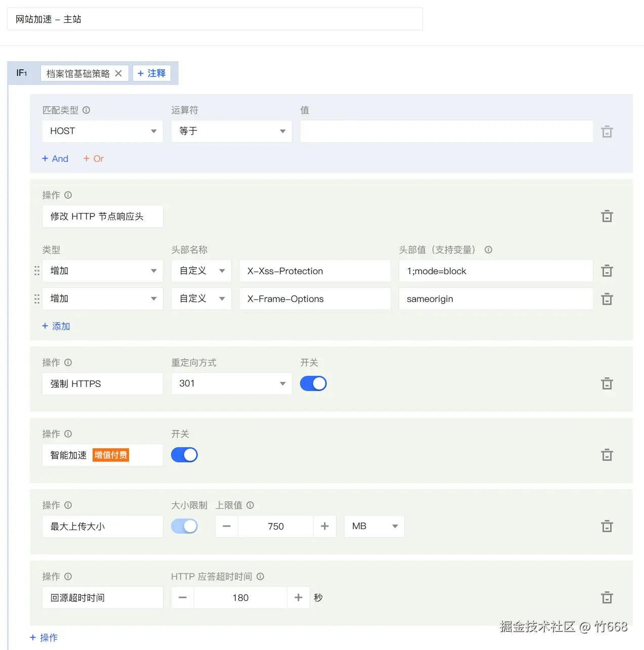
Task: Click the 最大上传大小 operation field
Action: pos(103,526)
